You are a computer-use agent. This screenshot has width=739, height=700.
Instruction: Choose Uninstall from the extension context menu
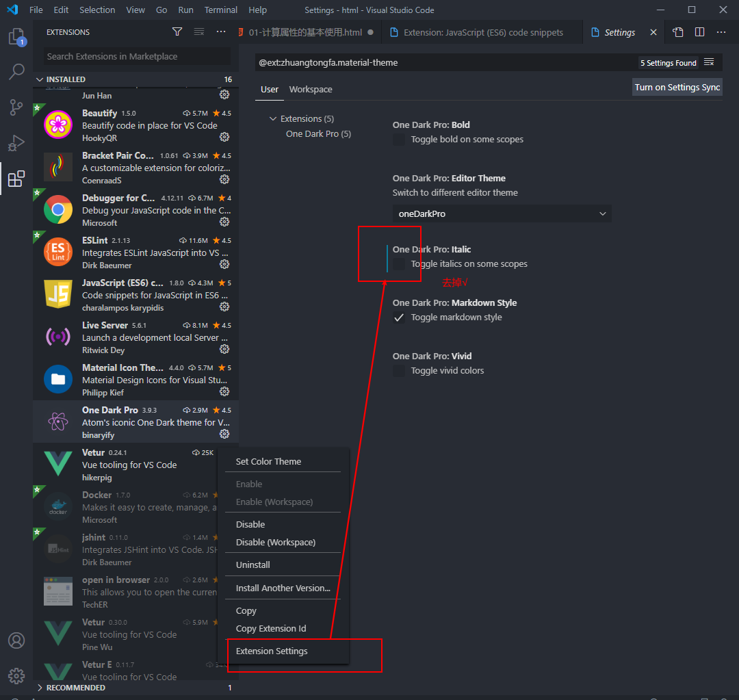pyautogui.click(x=254, y=564)
